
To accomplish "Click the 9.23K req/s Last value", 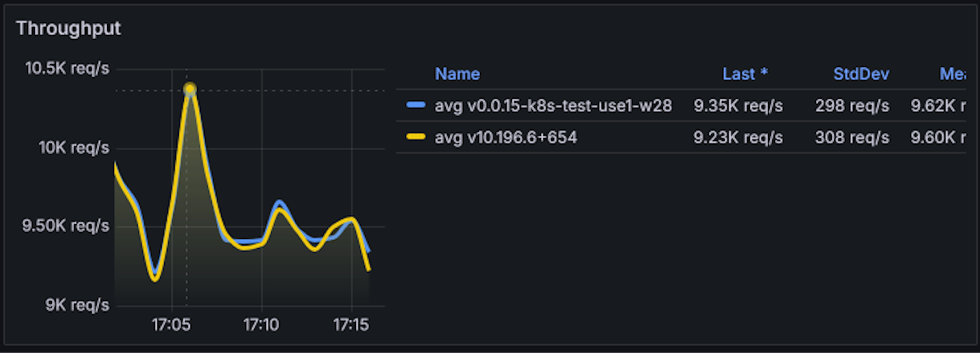I will pyautogui.click(x=738, y=137).
